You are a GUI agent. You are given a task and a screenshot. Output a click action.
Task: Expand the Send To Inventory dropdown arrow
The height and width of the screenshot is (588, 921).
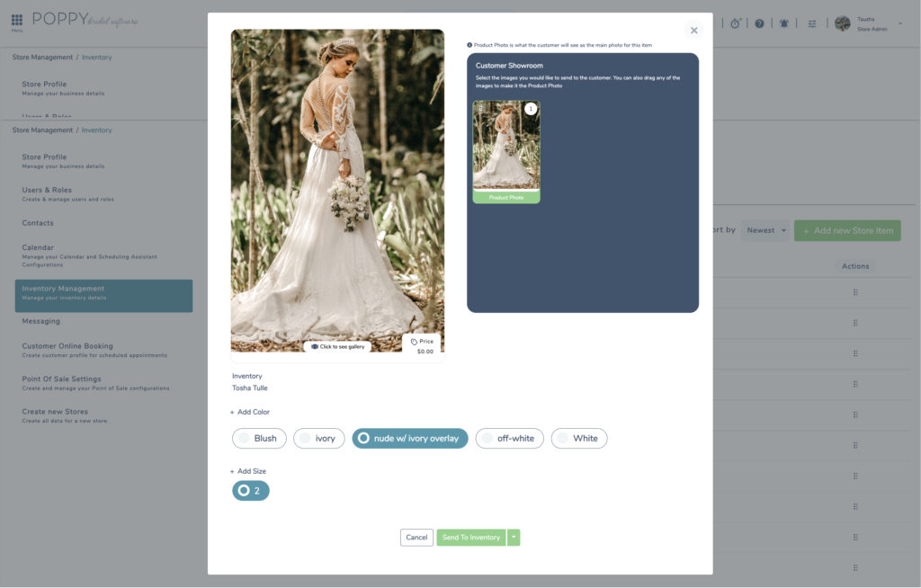514,538
